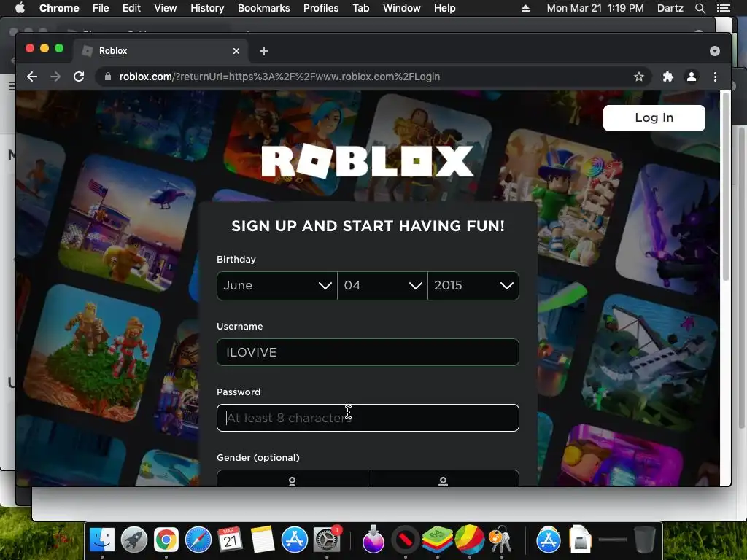Open a new tab with plus

click(264, 51)
